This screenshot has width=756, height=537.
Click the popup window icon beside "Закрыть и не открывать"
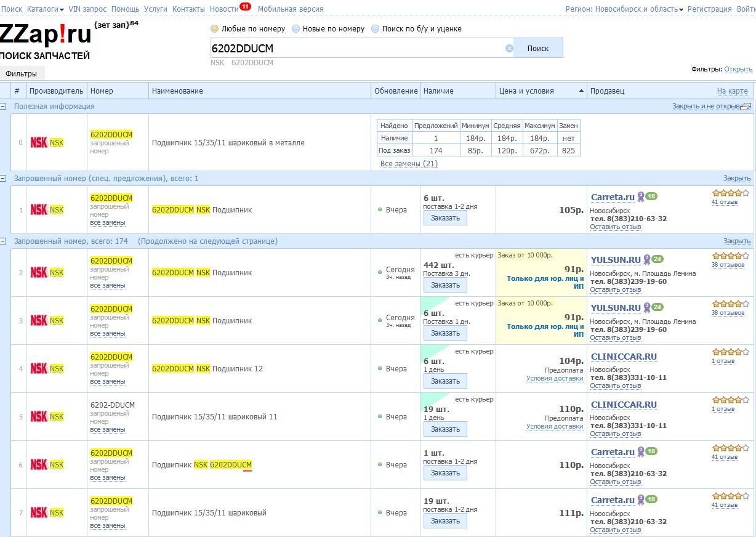click(746, 107)
